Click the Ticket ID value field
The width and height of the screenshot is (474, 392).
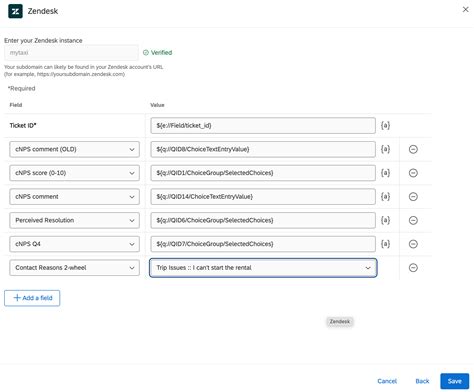[x=263, y=126]
